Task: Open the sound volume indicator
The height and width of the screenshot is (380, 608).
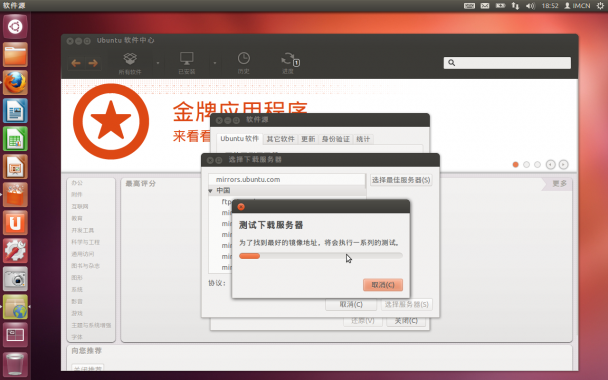Action: coord(530,6)
